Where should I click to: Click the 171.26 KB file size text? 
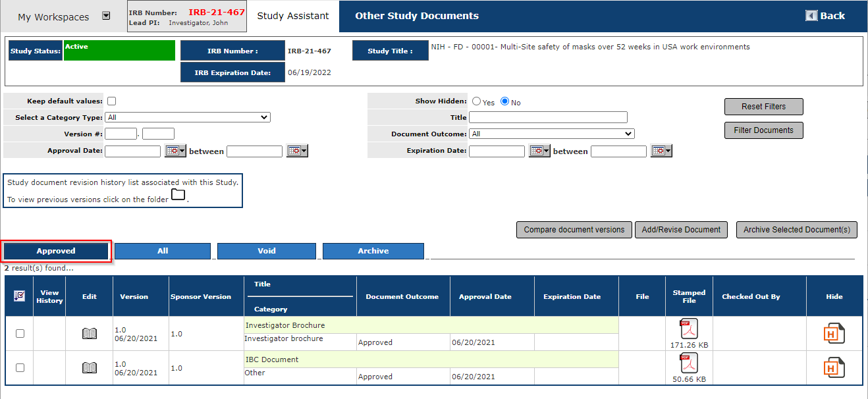point(689,344)
